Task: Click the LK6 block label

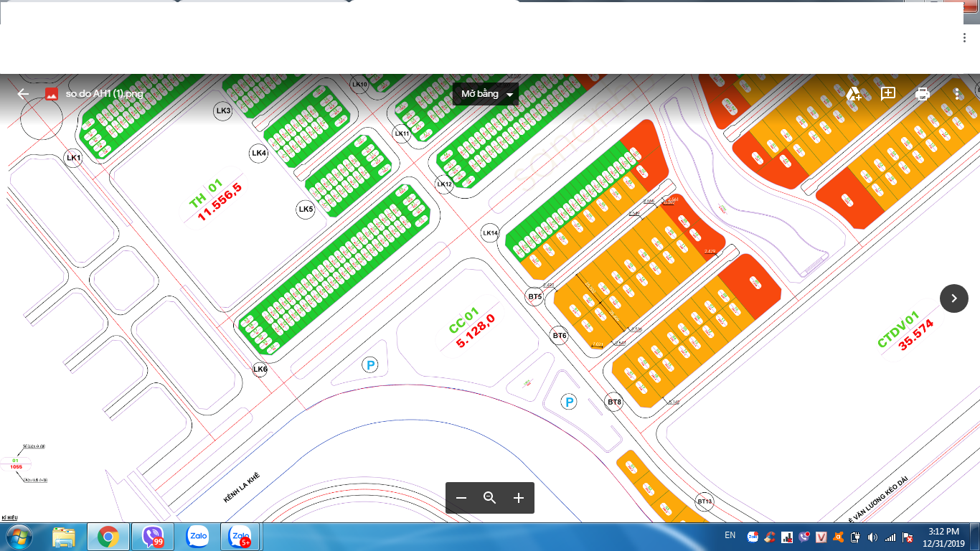Action: [260, 369]
